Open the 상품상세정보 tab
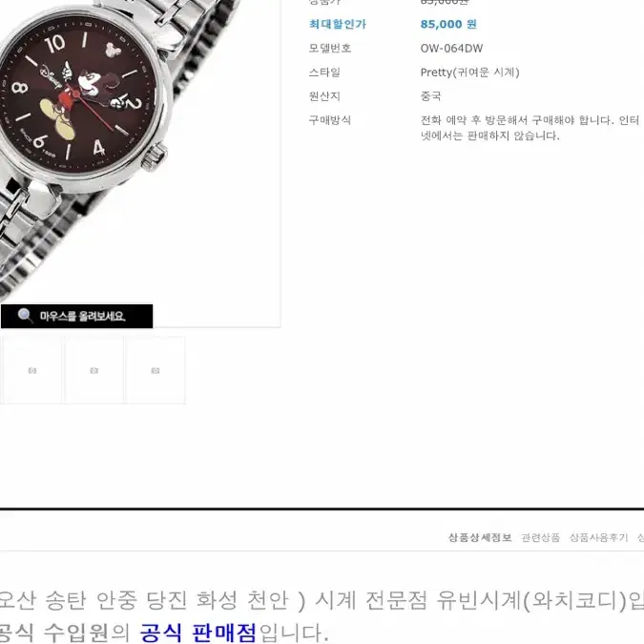The width and height of the screenshot is (644, 644). (479, 537)
